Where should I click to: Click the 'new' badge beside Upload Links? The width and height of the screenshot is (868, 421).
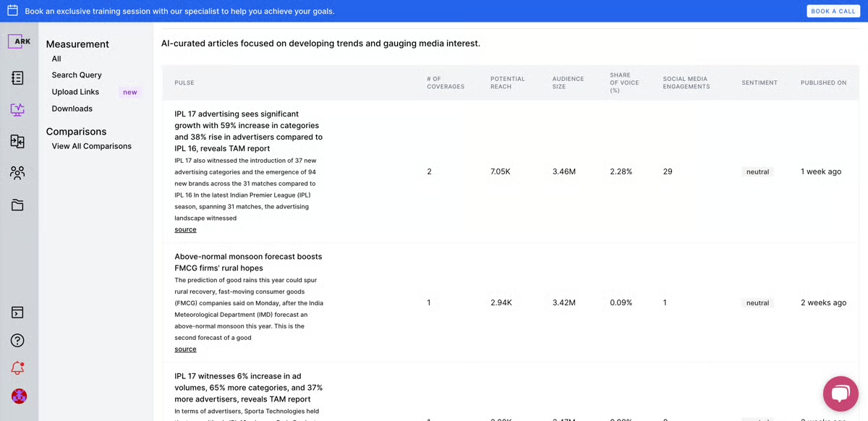click(130, 93)
